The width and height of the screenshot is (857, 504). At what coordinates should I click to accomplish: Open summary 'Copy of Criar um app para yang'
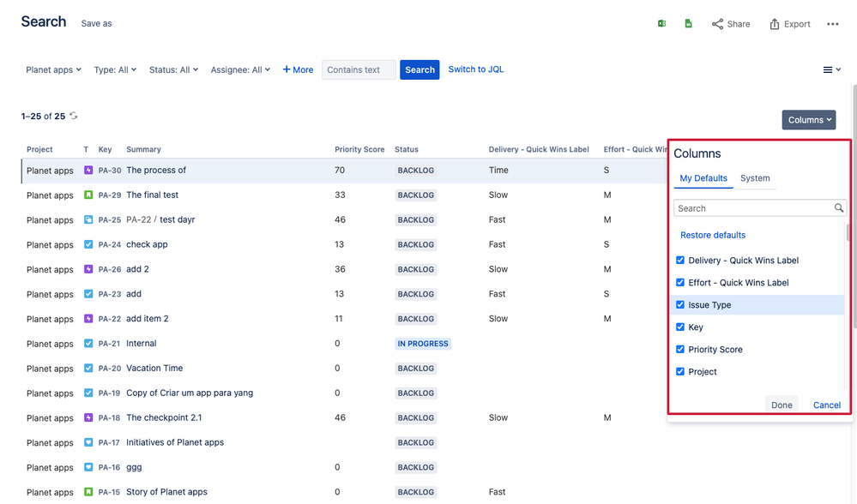(x=189, y=393)
